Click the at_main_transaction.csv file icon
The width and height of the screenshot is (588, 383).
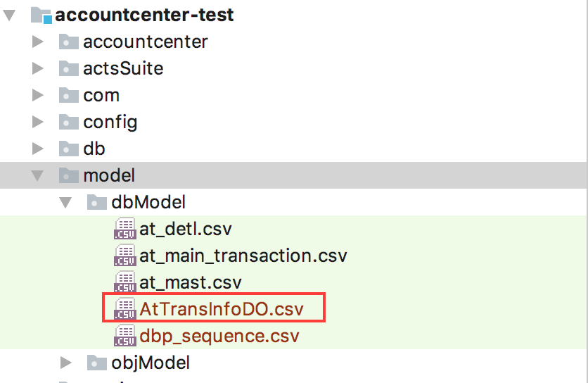(x=125, y=256)
